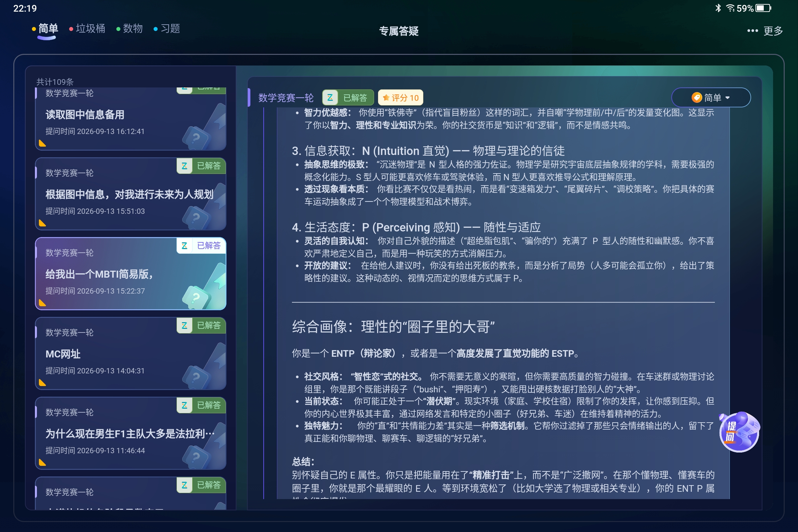
Task: Open question 根据图中信息，对我进行未来为人规划
Action: tap(131, 194)
